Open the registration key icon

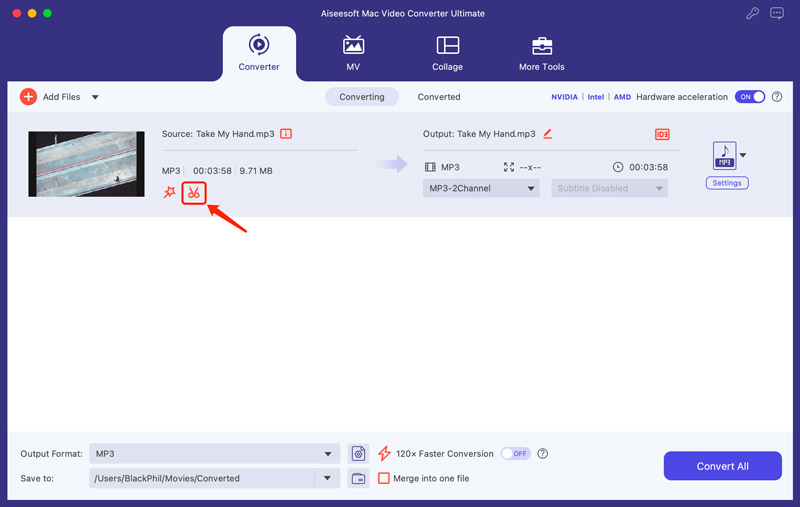(x=752, y=14)
